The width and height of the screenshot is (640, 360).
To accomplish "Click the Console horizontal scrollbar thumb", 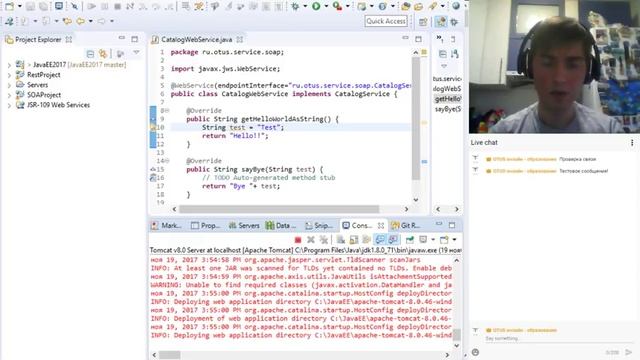I will pyautogui.click(x=169, y=355).
